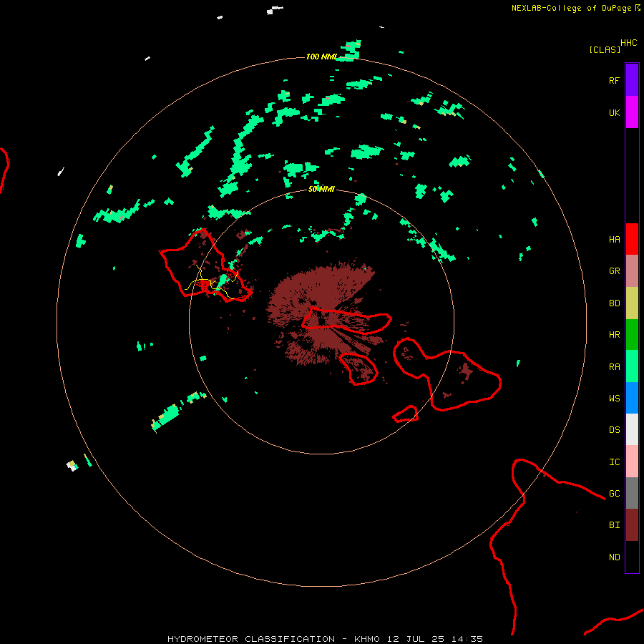Click the GR legend label
Viewport: 644px width, 644px height.
pyautogui.click(x=615, y=271)
